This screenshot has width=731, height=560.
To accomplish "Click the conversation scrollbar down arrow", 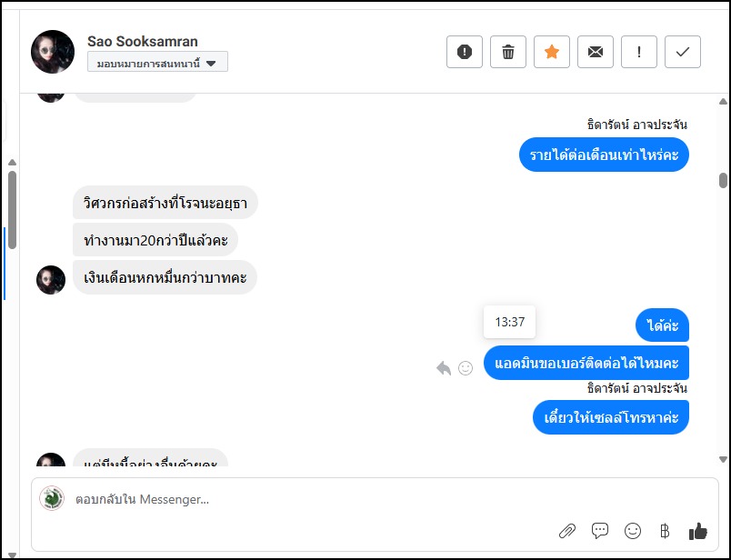I will (723, 460).
